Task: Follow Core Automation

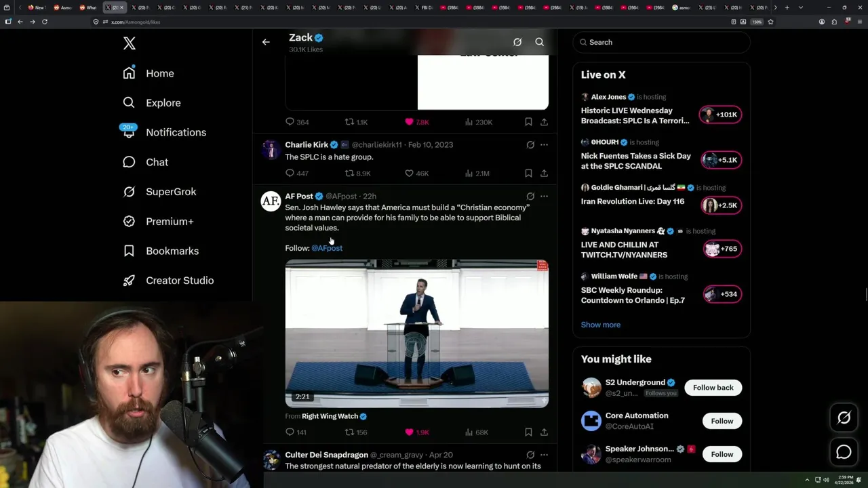Action: pos(722,421)
